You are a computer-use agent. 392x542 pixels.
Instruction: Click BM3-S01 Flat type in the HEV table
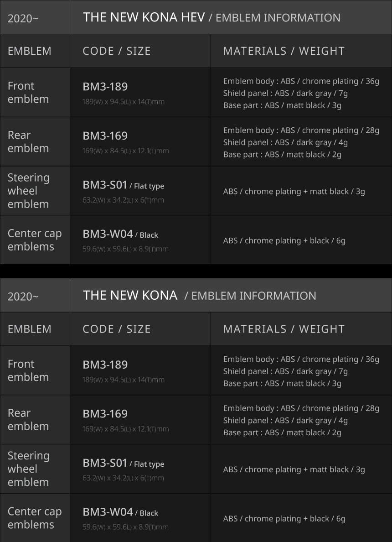click(x=123, y=185)
